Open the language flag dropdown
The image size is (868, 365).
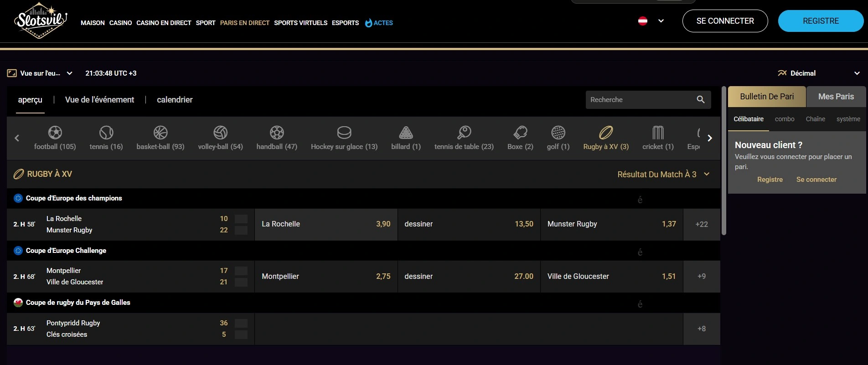tap(651, 21)
